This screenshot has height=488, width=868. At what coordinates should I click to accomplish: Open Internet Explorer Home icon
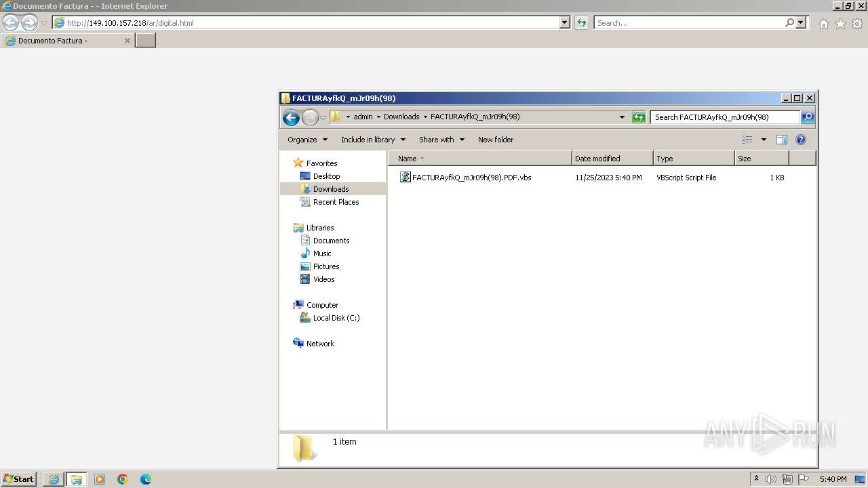tap(823, 24)
